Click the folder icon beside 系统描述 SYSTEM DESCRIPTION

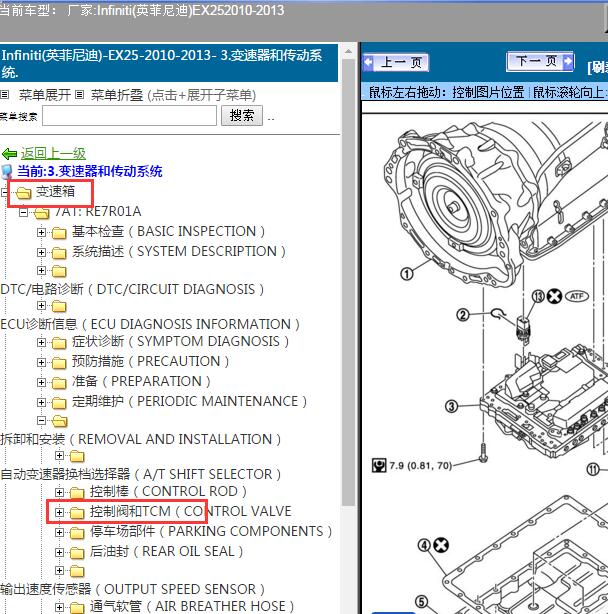(59, 253)
